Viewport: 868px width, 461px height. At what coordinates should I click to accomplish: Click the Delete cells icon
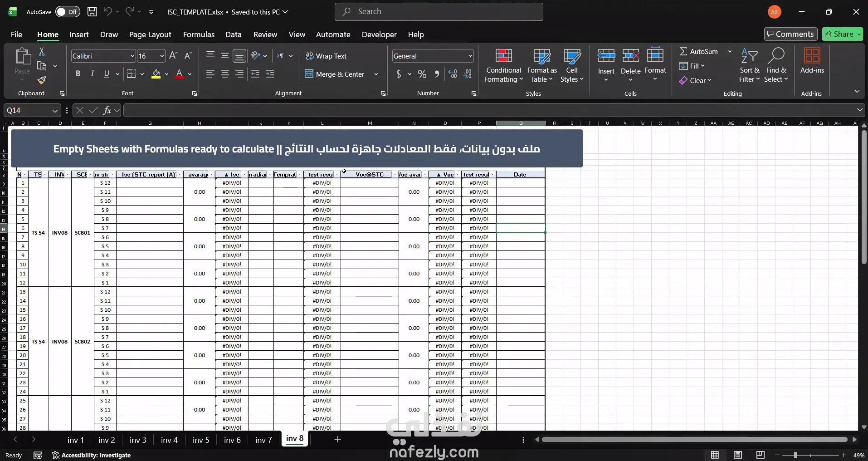click(631, 56)
